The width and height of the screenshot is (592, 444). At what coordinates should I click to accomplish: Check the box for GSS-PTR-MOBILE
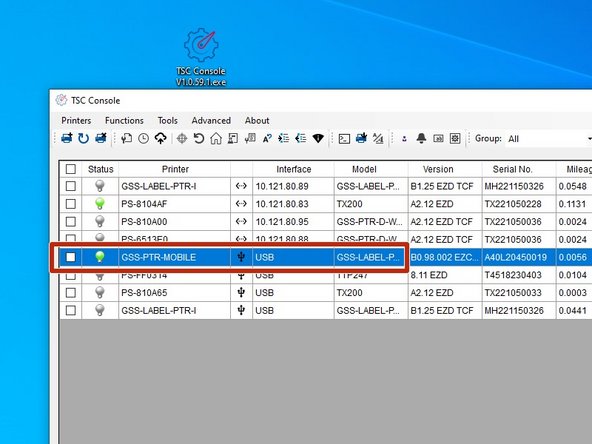point(71,257)
